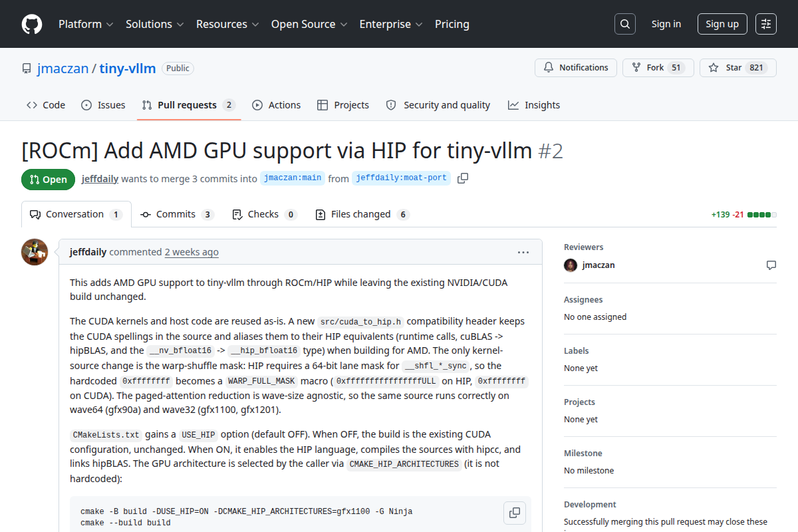Open the jeffdaily:moat-port head branch

click(x=401, y=178)
